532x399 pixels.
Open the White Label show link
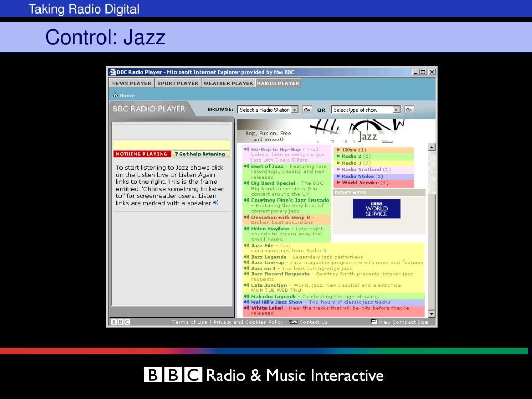(267, 308)
